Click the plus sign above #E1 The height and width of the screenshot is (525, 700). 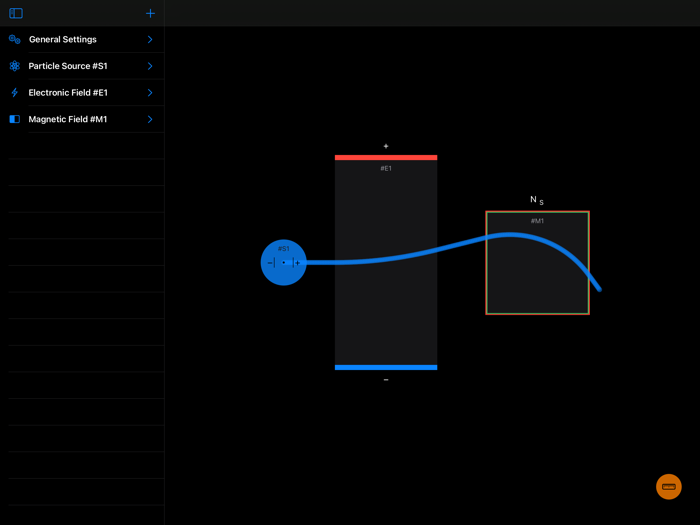coord(386,146)
